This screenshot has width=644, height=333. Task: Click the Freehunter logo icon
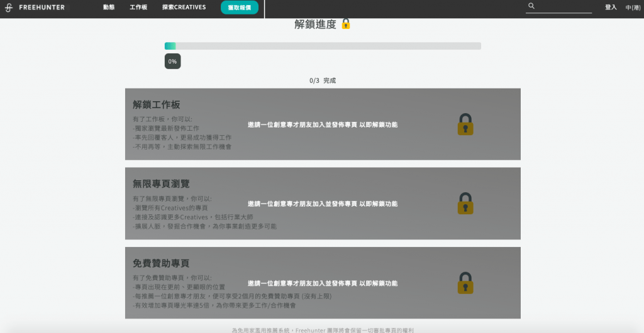(9, 8)
